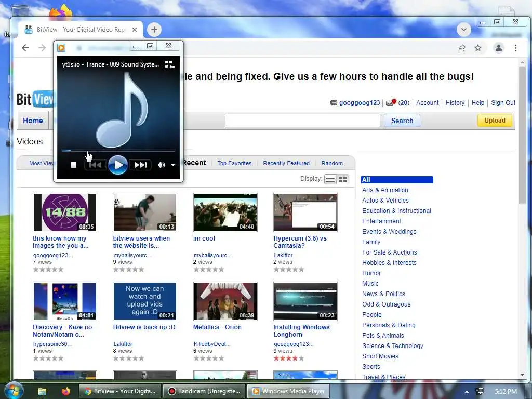The width and height of the screenshot is (532, 399).
Task: Close the BitView browser tab
Action: click(x=135, y=30)
